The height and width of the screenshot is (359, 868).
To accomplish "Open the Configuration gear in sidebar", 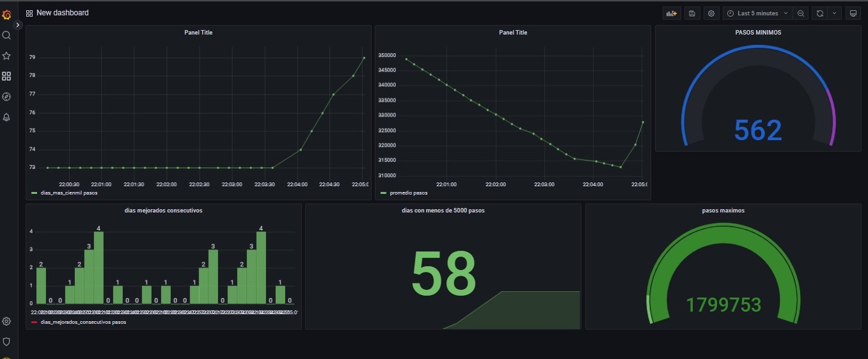I will coord(6,321).
